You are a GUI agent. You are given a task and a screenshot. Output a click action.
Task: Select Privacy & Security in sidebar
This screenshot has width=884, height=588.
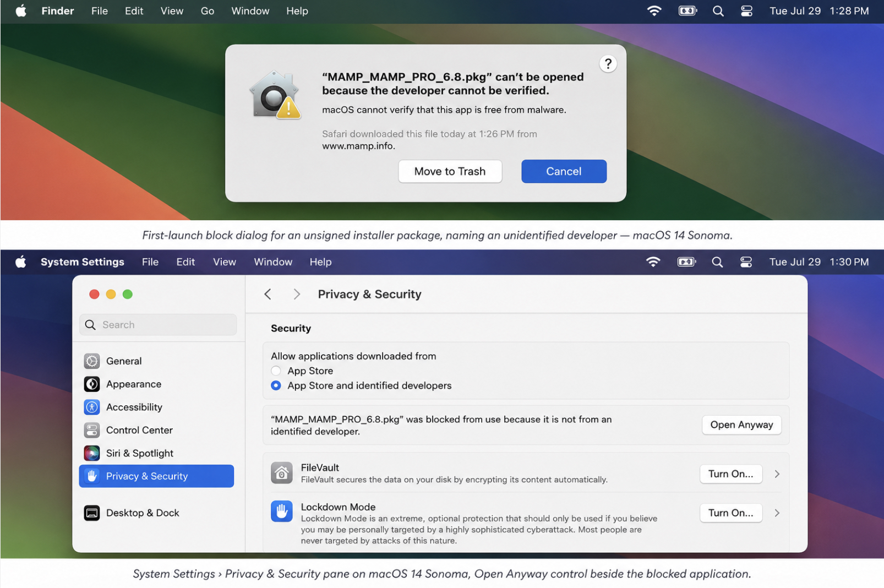tap(156, 476)
